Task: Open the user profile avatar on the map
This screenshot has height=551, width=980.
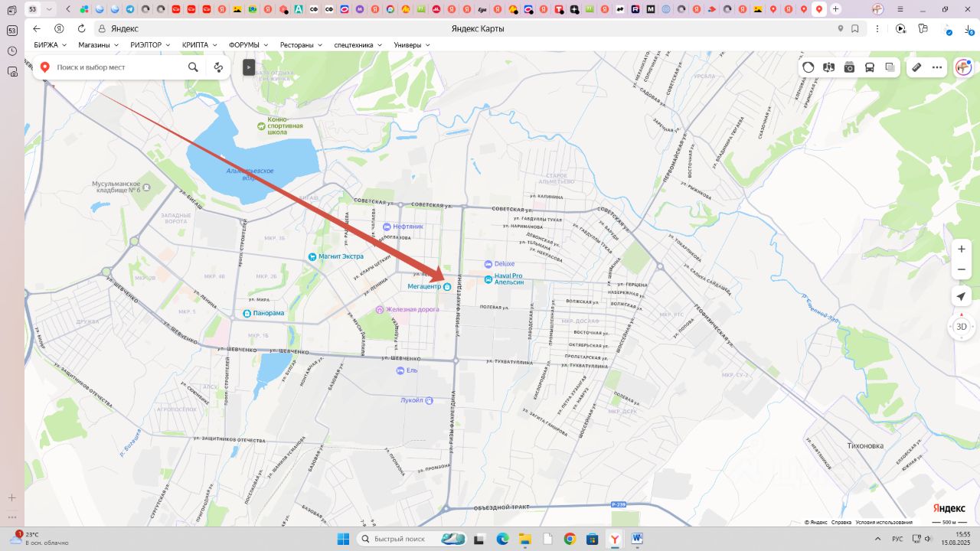Action: click(x=963, y=67)
